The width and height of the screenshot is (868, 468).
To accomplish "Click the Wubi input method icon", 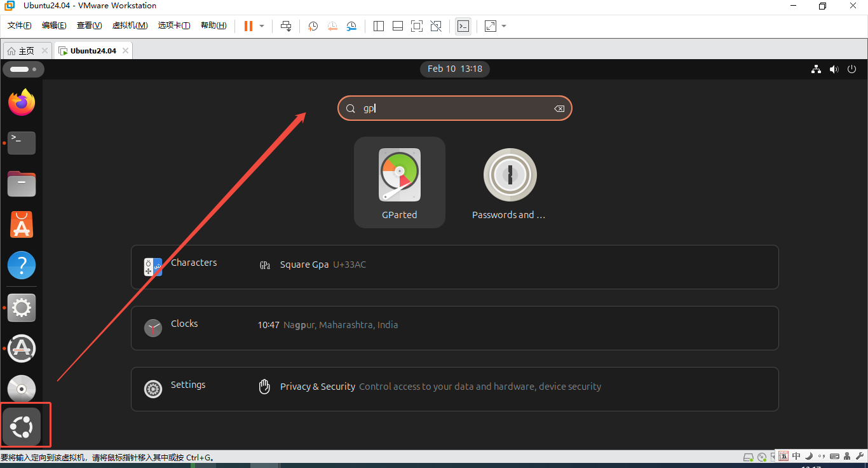I will click(783, 457).
